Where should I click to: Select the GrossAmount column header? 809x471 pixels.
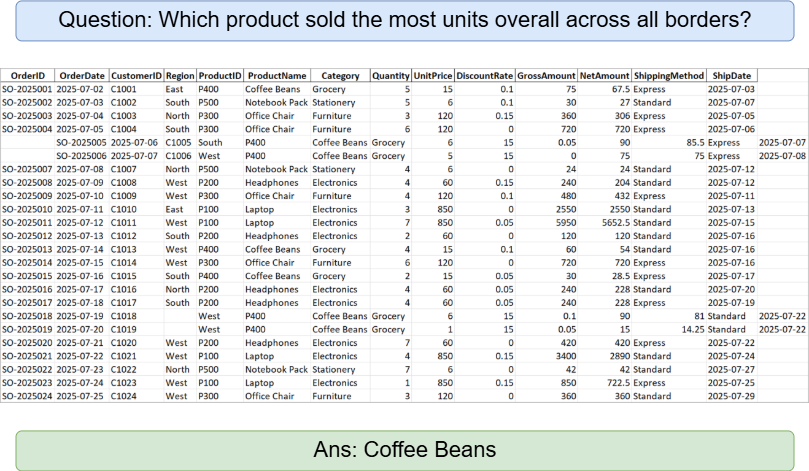click(x=546, y=76)
